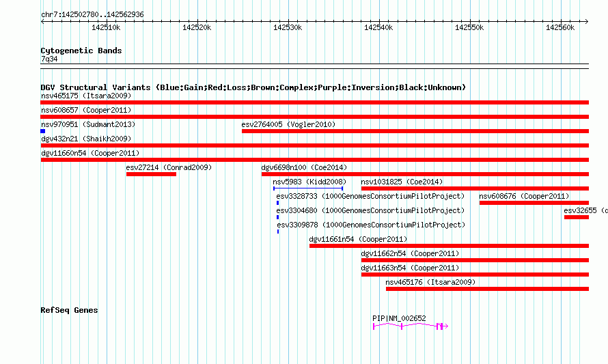Click the RefSeq Genes track title

coord(69,310)
